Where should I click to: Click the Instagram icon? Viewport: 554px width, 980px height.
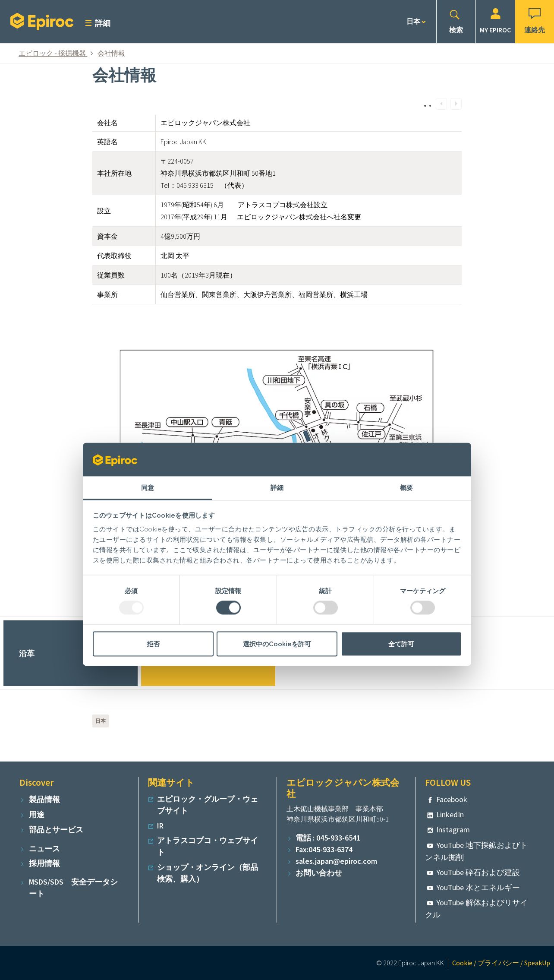point(430,830)
